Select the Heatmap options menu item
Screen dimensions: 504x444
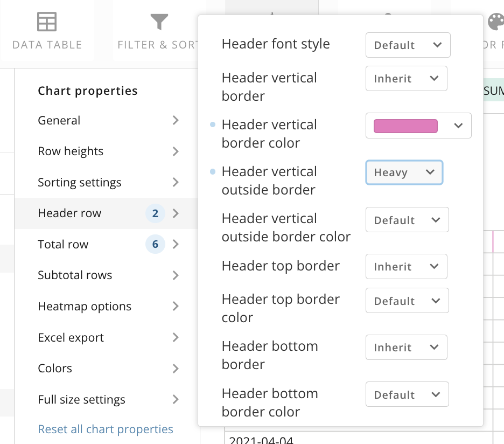click(85, 307)
